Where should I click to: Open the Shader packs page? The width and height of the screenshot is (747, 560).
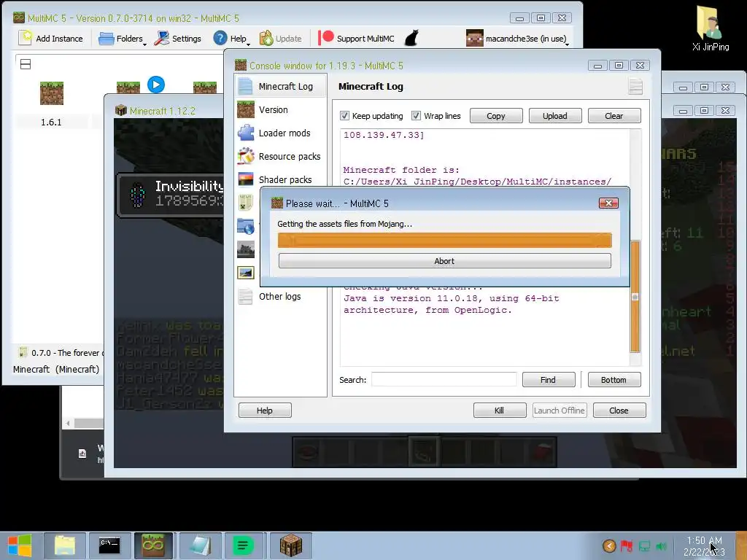[281, 179]
